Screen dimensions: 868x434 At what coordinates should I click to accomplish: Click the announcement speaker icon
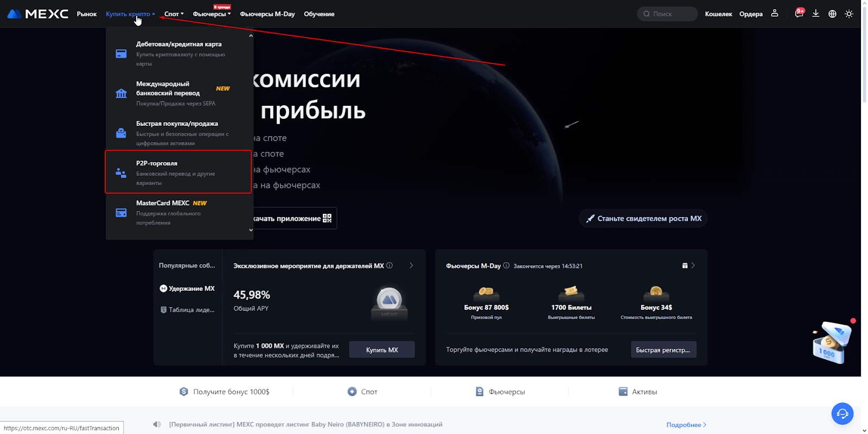pyautogui.click(x=157, y=424)
